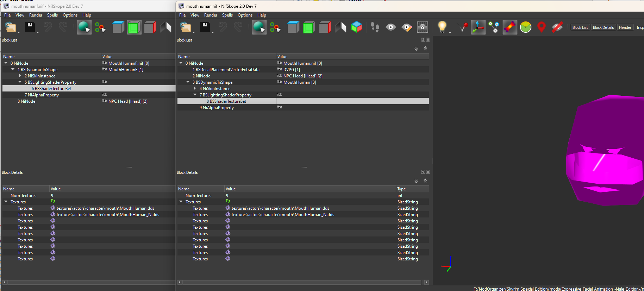This screenshot has width=644, height=291.
Task: Collapse 0 NiNode in mouthhuman.nif block list
Action: coord(181,63)
